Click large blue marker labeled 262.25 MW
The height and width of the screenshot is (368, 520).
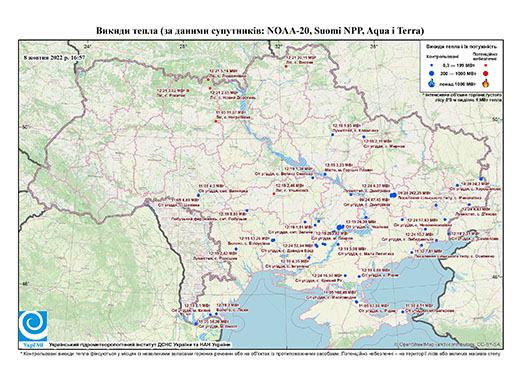pos(393,195)
